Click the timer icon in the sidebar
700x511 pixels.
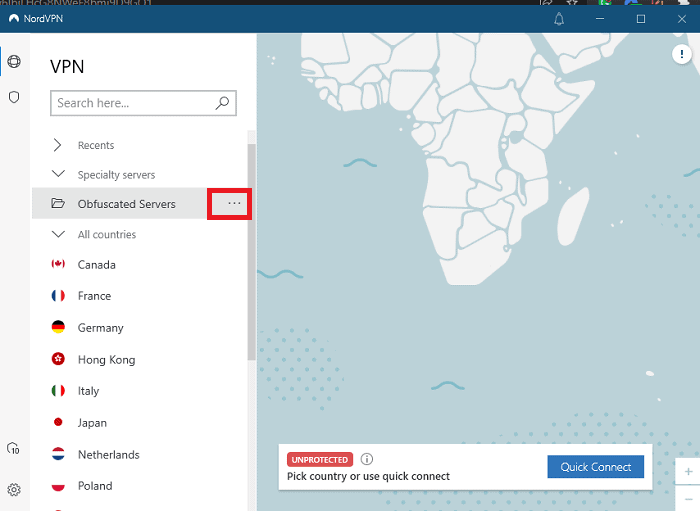[x=14, y=449]
